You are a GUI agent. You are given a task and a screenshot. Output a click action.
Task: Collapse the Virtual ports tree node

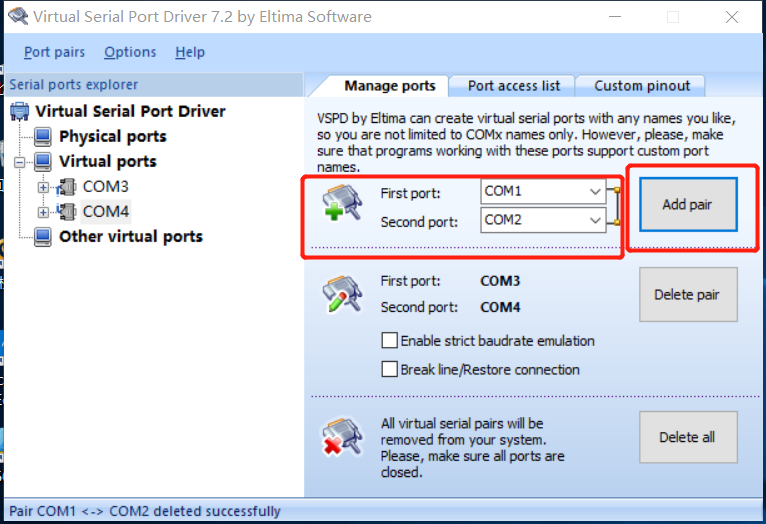pyautogui.click(x=20, y=162)
